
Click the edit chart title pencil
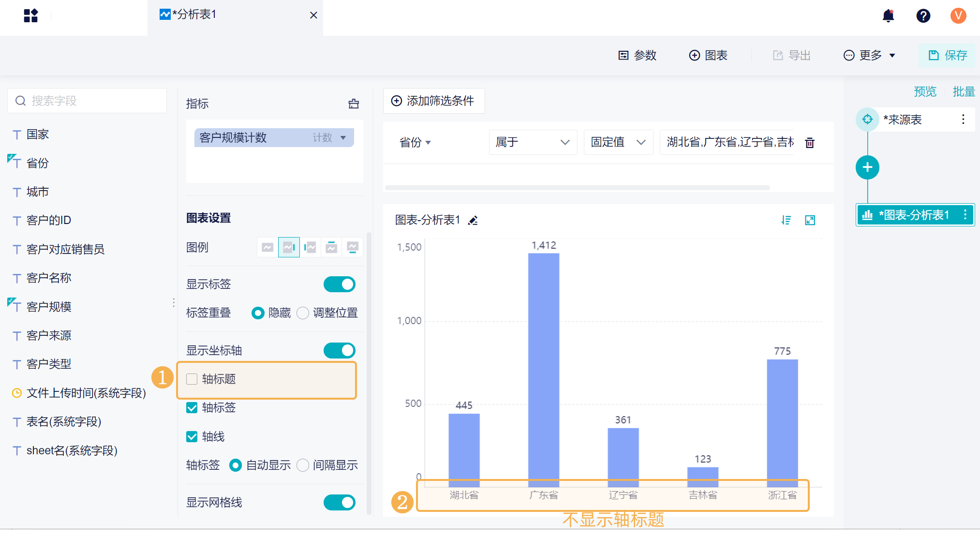click(x=473, y=221)
